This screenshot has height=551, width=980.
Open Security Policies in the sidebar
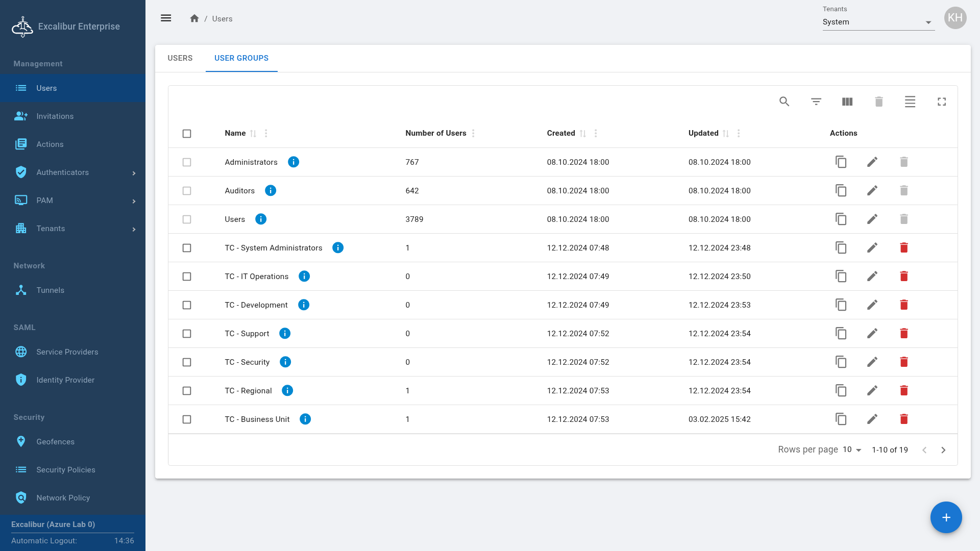click(65, 470)
